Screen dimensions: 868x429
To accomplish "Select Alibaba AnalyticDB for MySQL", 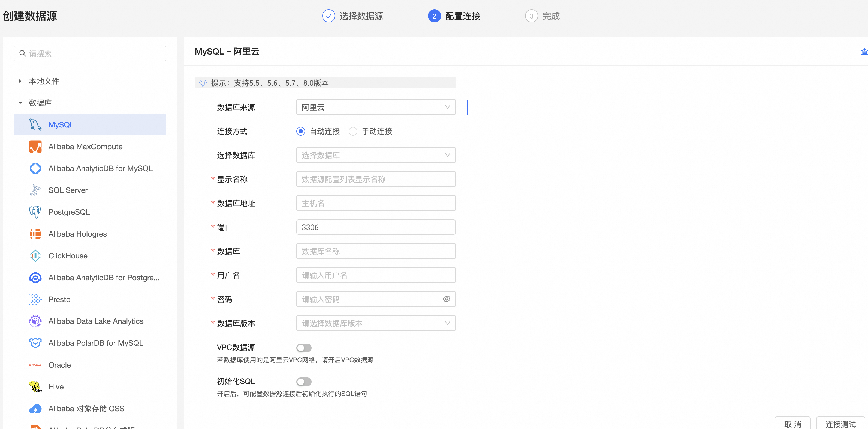I will pos(90,168).
